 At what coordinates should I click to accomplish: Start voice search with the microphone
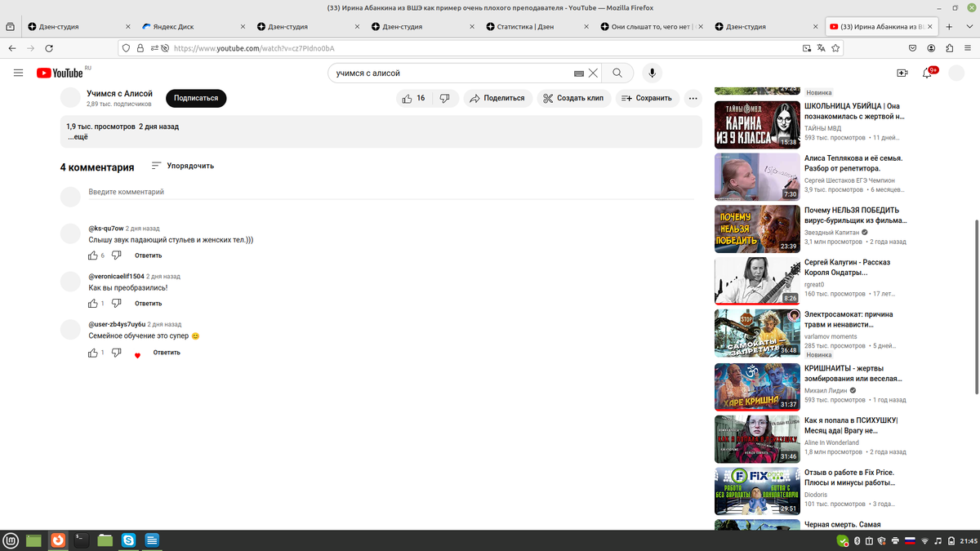pos(652,73)
